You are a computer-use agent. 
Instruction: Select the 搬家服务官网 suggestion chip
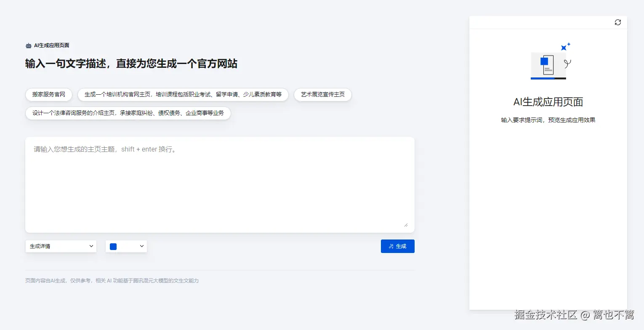pos(49,94)
